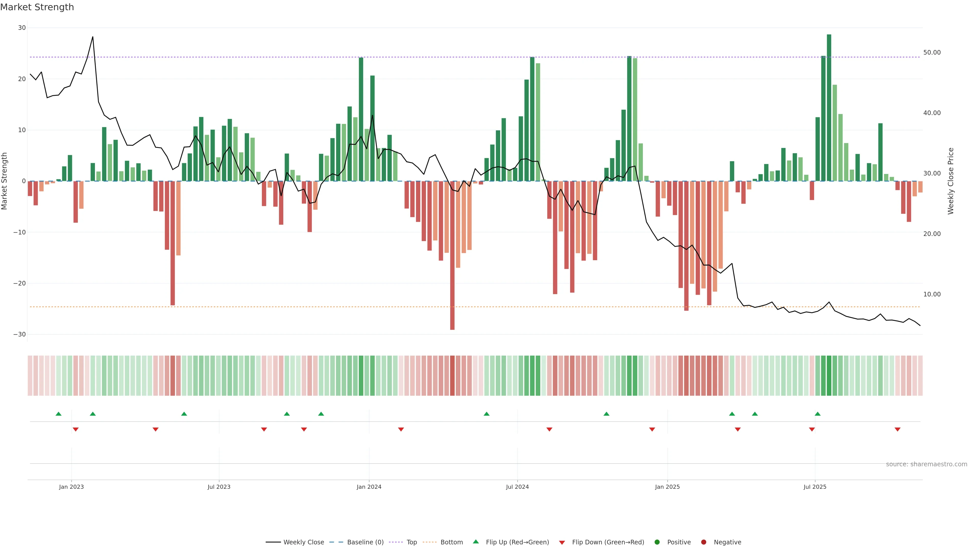
Task: Click the red flip-down triangle after Jan 2024
Action: click(x=401, y=429)
